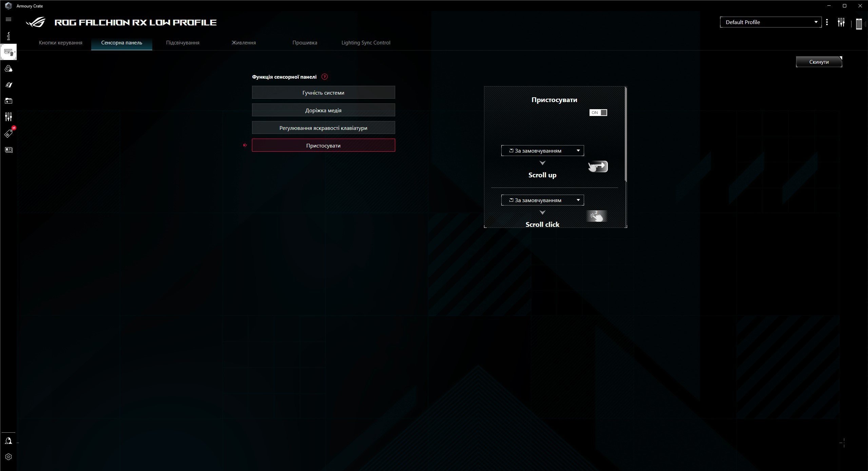This screenshot has width=868, height=471.
Task: Select Регулювання яскравості клавіатури button
Action: point(323,127)
